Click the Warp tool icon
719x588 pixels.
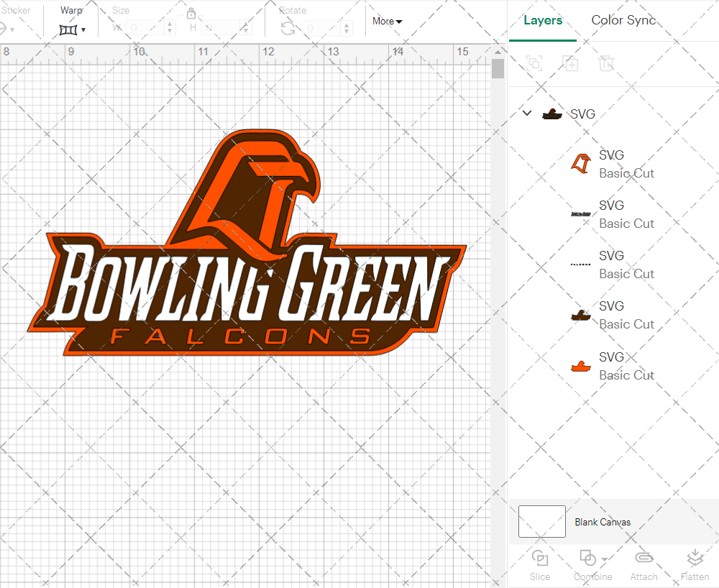(68, 29)
